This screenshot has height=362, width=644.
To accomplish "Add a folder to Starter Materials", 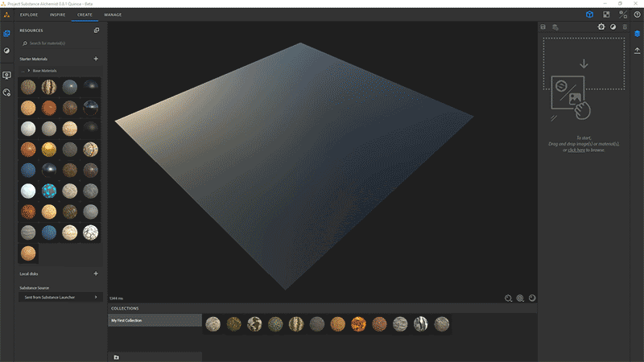I will [96, 59].
